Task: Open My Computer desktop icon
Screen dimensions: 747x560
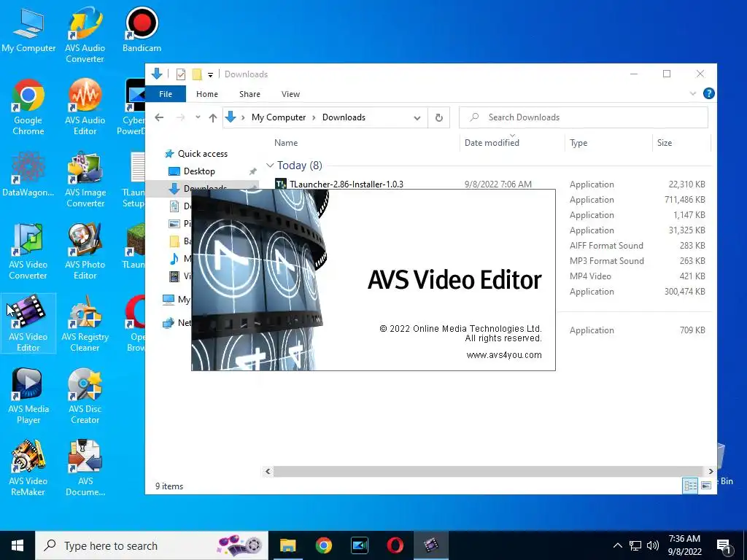Action: (28, 31)
